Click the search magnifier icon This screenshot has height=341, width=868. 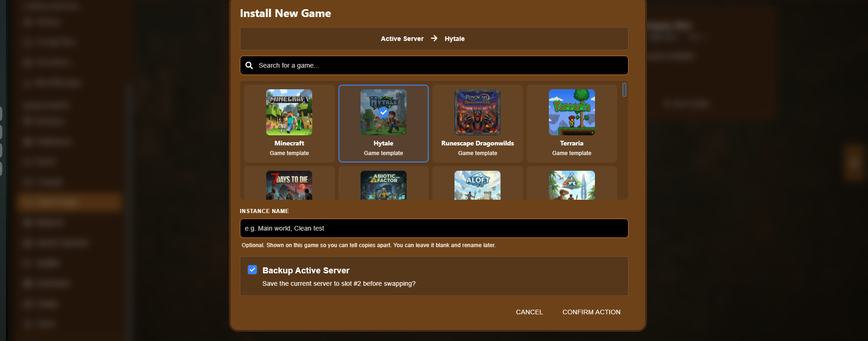pos(249,65)
